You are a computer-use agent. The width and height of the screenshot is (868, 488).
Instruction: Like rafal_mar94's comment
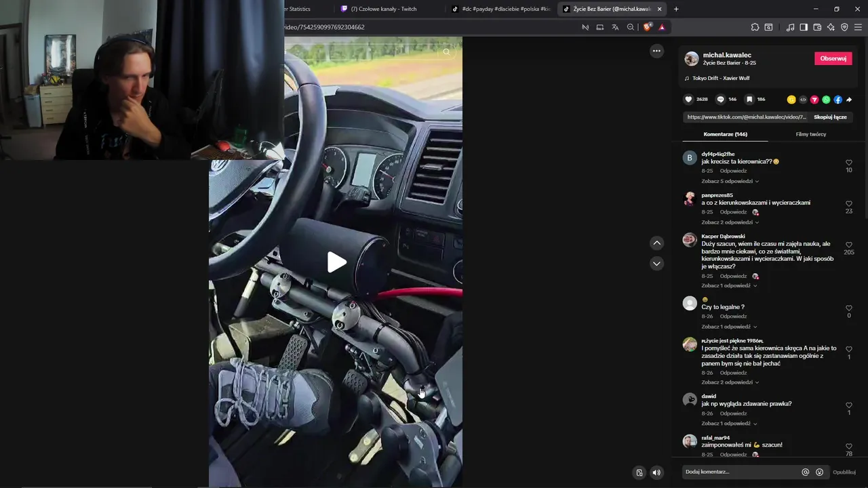(848, 446)
